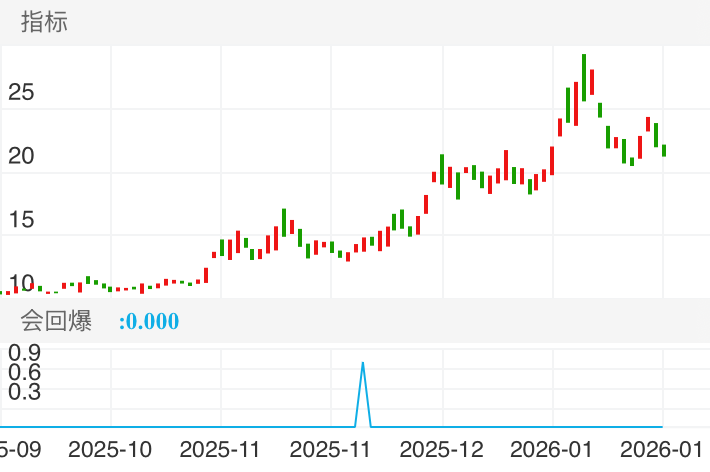Select the last green candle at chart's right end

coord(664,150)
